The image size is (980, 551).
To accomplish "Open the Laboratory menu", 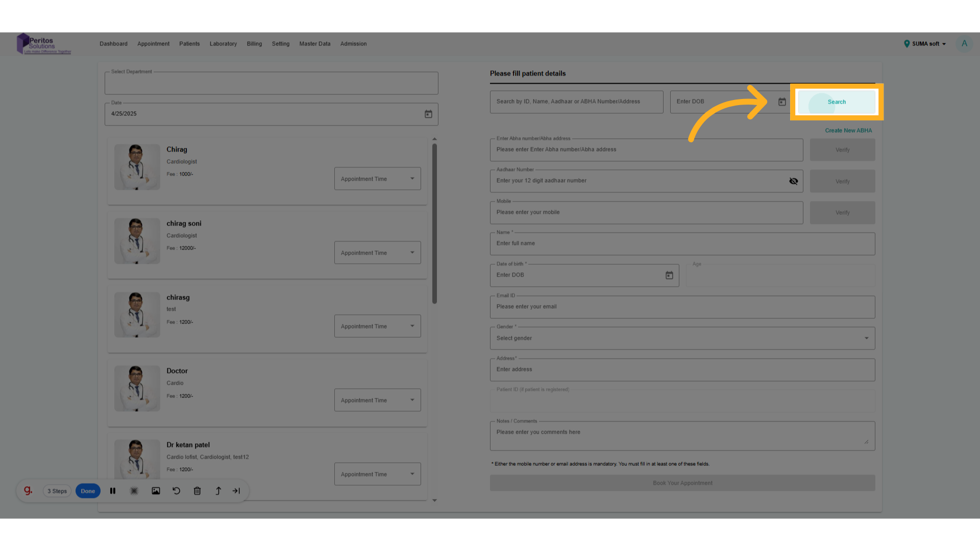I will tap(223, 44).
